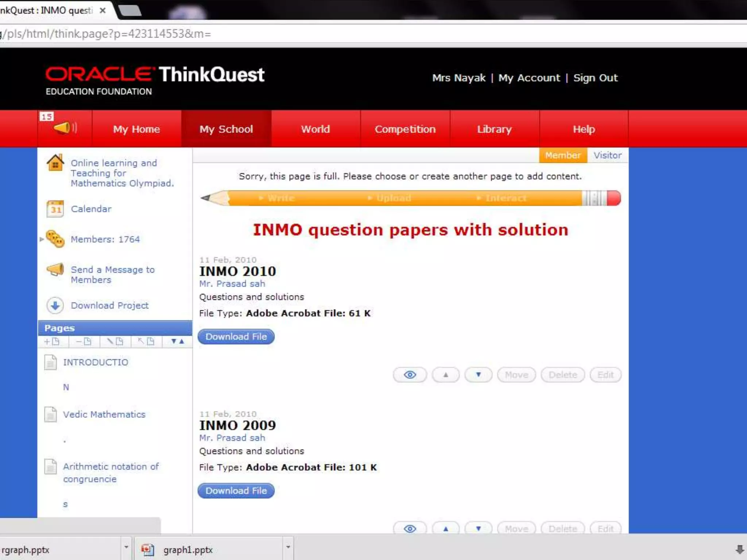The width and height of the screenshot is (747, 560).
Task: Open dropdown arrow next to graph1.pptx download
Action: [288, 547]
